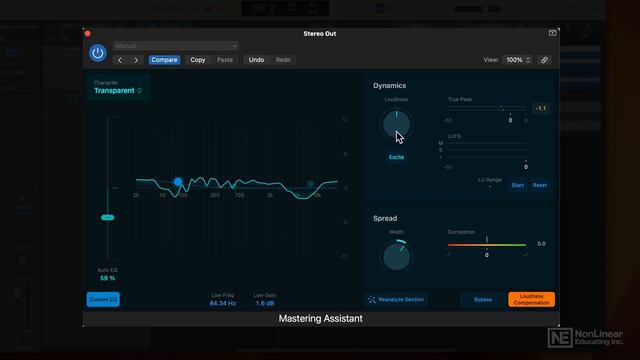640x360 pixels.
Task: Go to previous preset arrow
Action: point(120,60)
